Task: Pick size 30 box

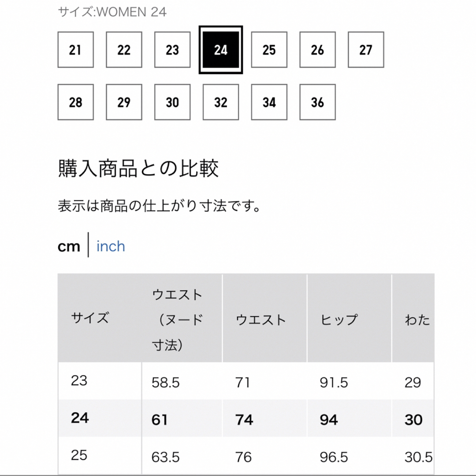Action: (172, 102)
